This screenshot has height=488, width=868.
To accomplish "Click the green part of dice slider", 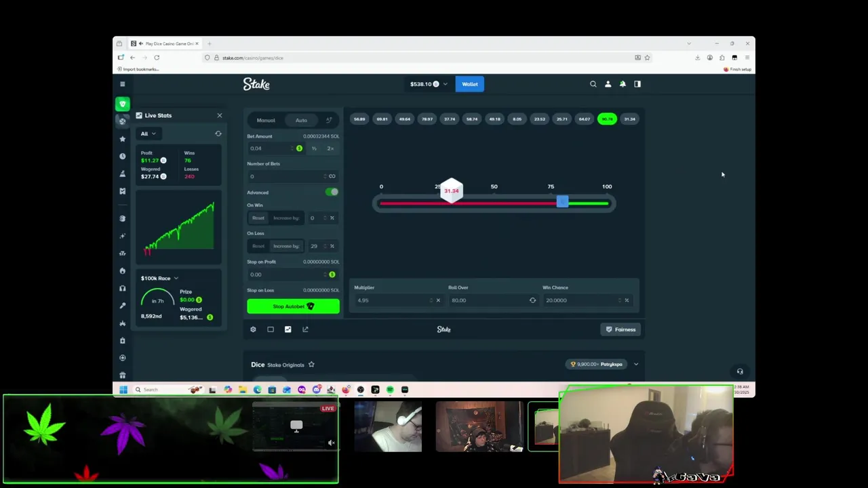I will coord(589,203).
